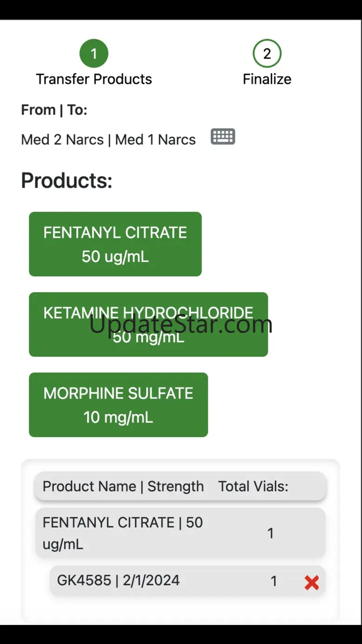
Task: Click the UpdateStar.com watermark text
Action: pyautogui.click(x=181, y=325)
